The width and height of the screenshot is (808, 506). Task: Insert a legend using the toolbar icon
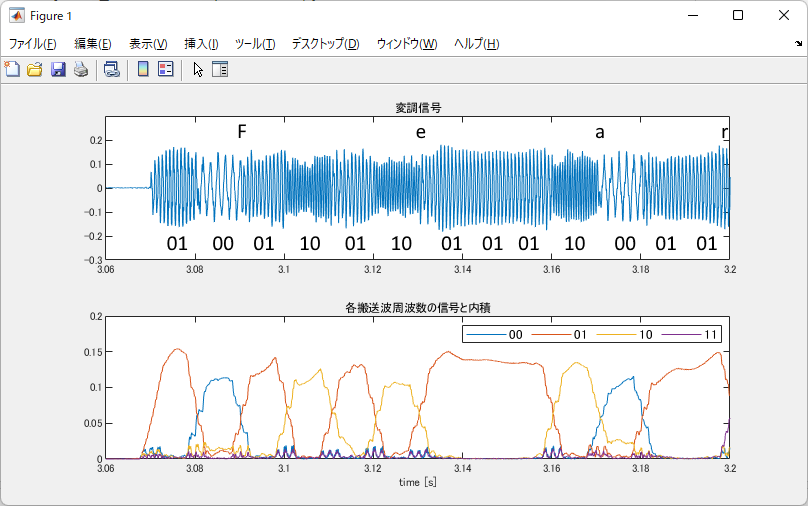(x=166, y=69)
